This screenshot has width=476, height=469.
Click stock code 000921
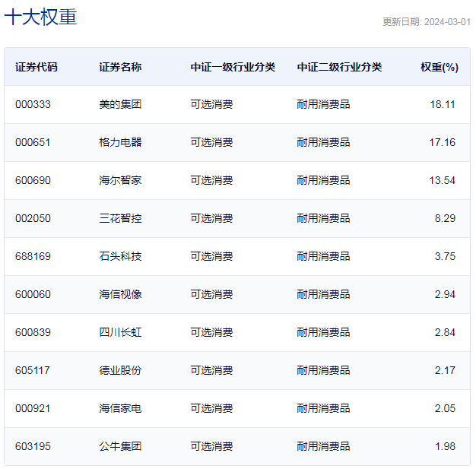coord(33,408)
